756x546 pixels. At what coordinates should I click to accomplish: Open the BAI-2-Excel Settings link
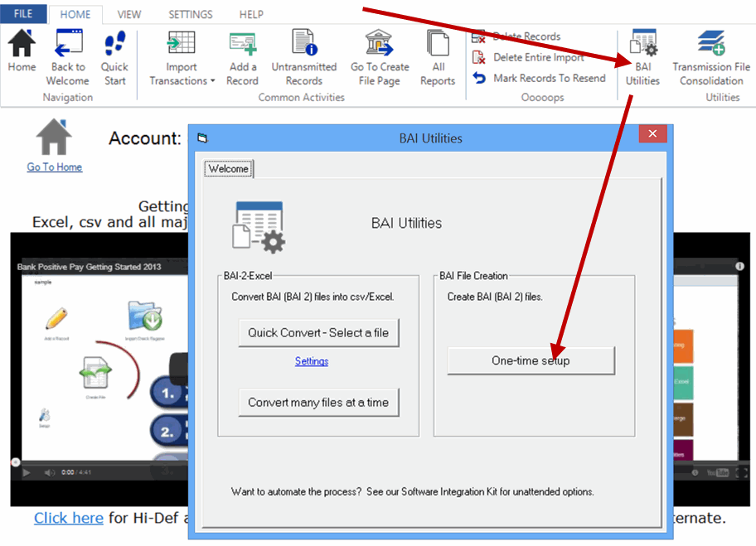click(x=313, y=361)
